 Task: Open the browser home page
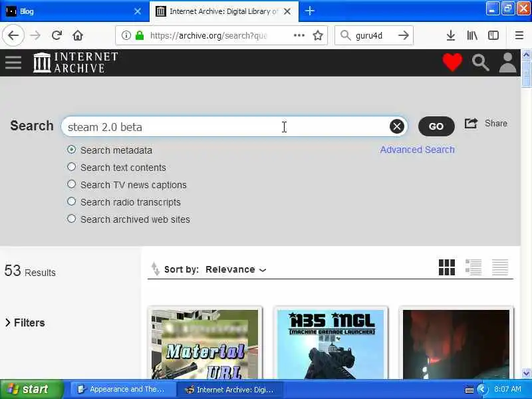78,35
